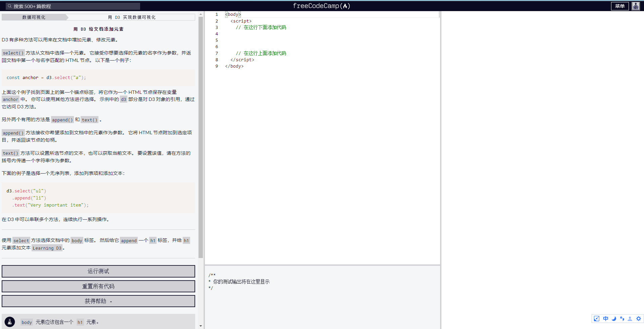Click the </body> closing tag line
Screen dimensions: 644x329
234,66
